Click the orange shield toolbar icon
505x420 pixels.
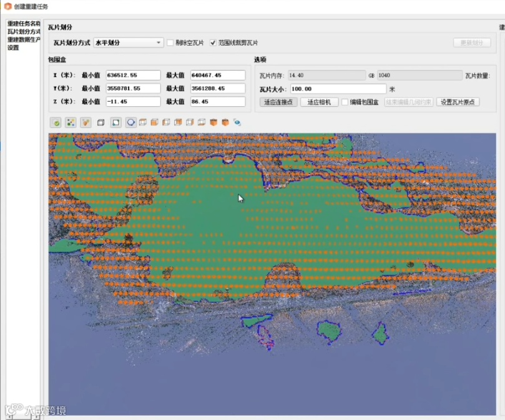[86, 123]
